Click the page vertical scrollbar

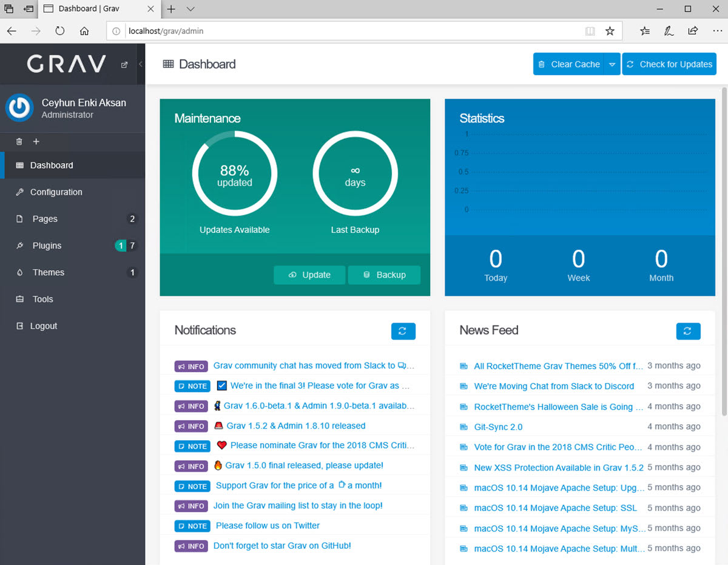723,252
